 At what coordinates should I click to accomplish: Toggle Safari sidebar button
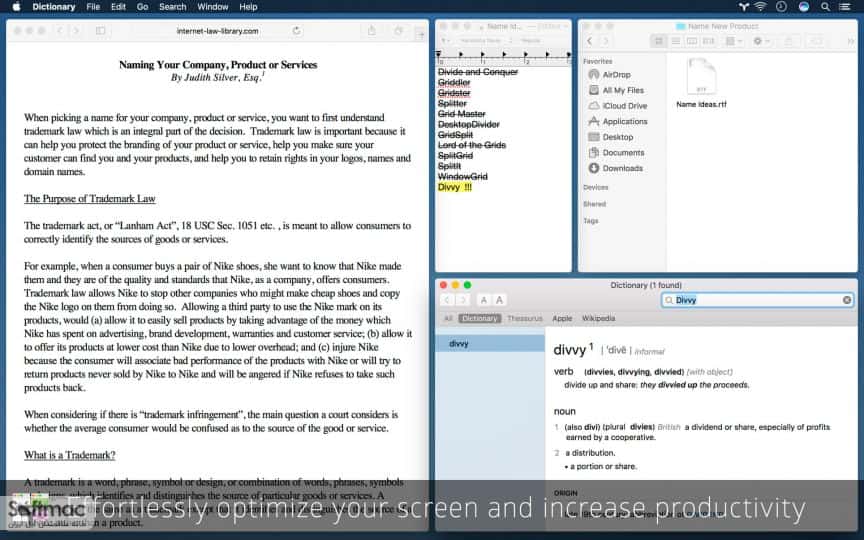(100, 31)
